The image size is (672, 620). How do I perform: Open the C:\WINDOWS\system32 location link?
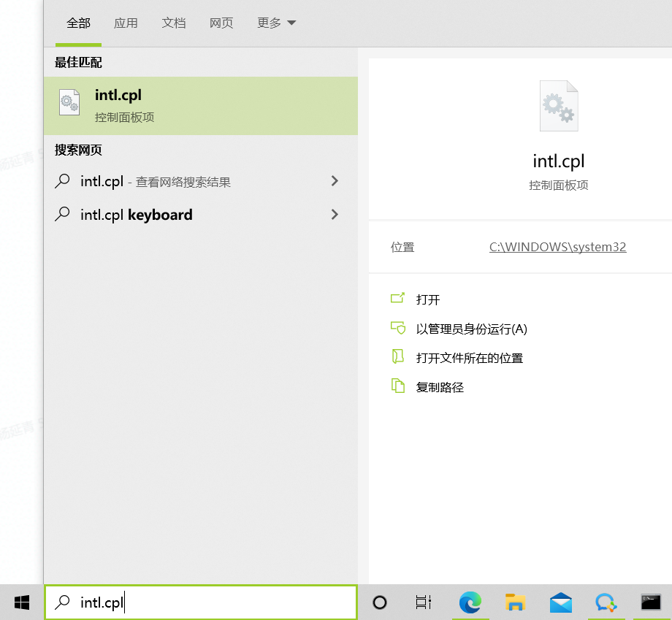coord(557,247)
